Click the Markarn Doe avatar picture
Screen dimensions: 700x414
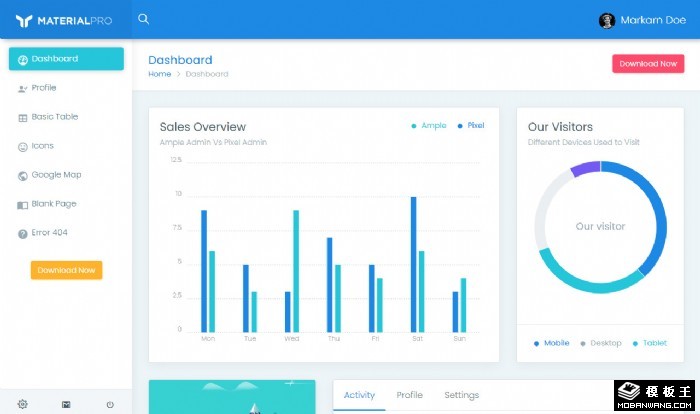coord(606,20)
